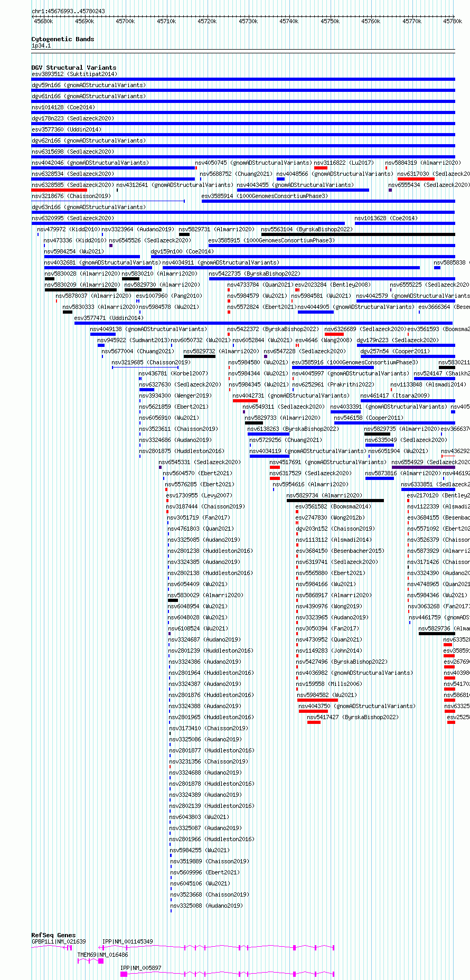Click variant label nsv1007960 (Pang2010)

tap(169, 296)
